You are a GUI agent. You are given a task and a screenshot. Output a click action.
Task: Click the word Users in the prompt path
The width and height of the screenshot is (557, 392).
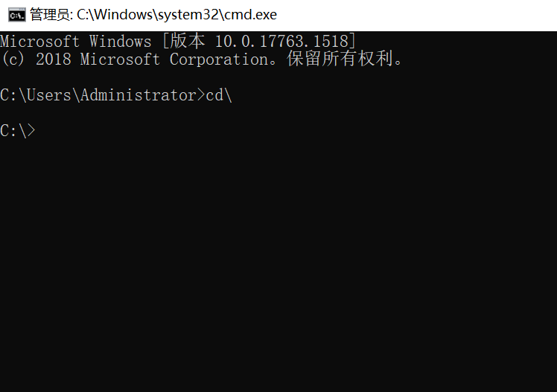click(x=49, y=95)
